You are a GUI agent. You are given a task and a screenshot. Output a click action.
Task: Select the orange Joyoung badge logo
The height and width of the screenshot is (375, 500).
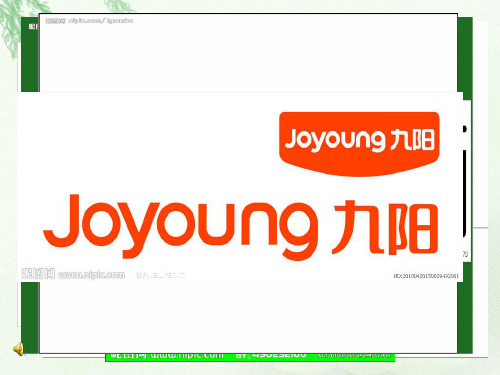359,144
